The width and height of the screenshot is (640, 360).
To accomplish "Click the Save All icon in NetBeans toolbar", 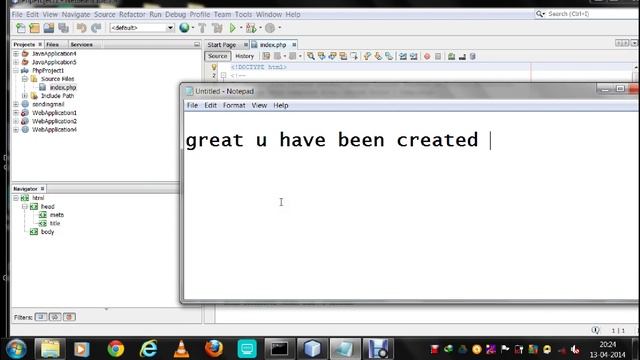I will pos(63,28).
